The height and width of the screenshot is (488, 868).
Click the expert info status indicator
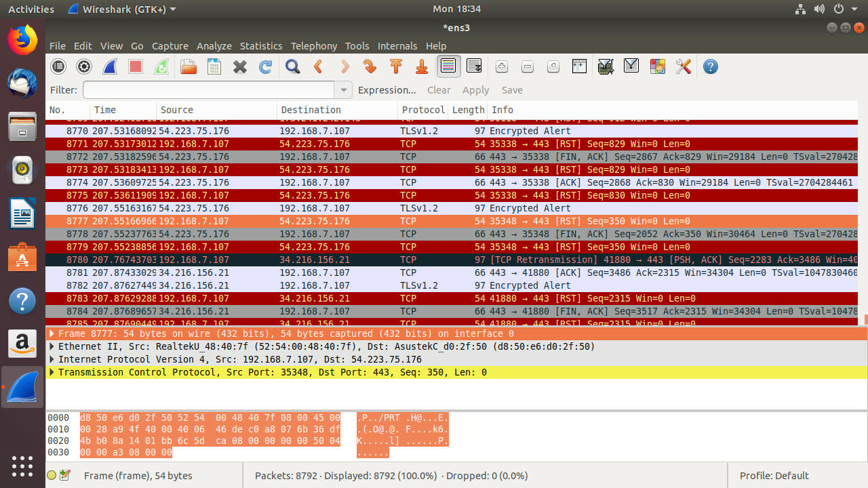pyautogui.click(x=52, y=476)
